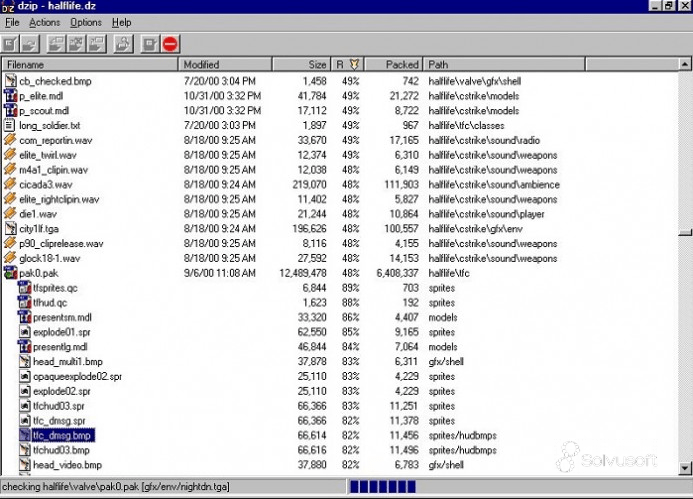The image size is (693, 499).
Task: Sort by the Filename column header
Action: 90,65
